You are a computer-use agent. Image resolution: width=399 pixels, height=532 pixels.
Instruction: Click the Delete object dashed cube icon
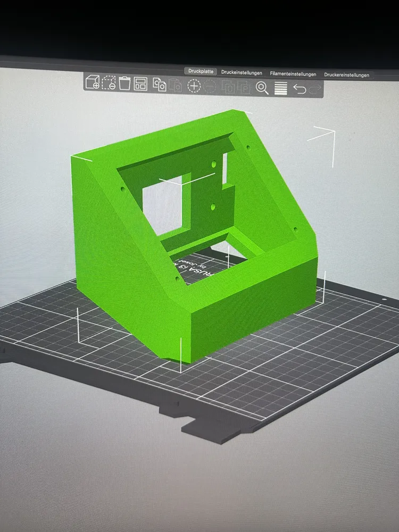pyautogui.click(x=109, y=83)
